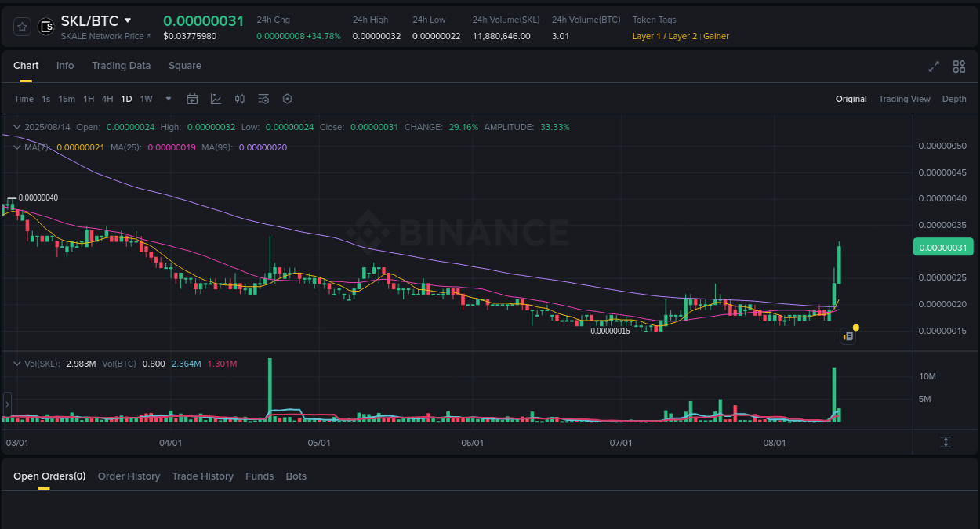
Task: Click the yellow dot marker near latest candle
Action: coord(856,327)
